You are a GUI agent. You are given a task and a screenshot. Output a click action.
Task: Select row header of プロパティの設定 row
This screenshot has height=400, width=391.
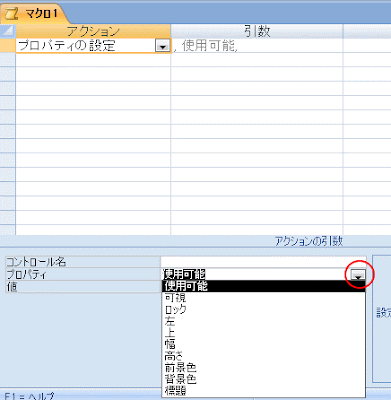coord(8,46)
